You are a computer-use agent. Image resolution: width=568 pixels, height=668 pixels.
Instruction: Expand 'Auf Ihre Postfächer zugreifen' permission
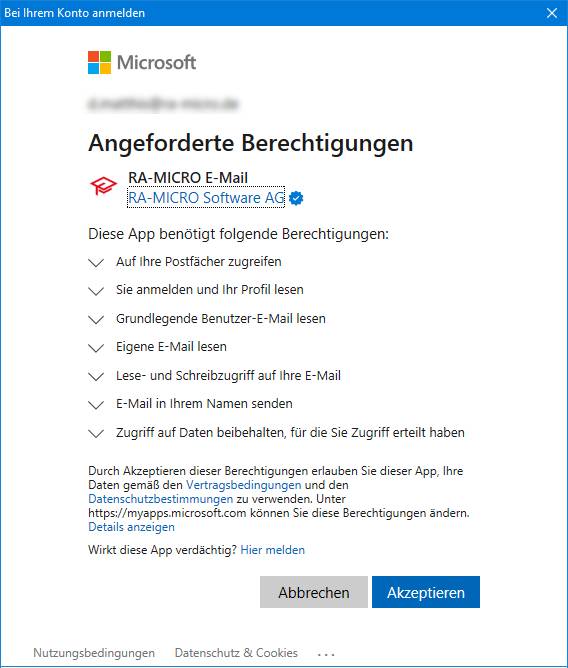click(96, 262)
